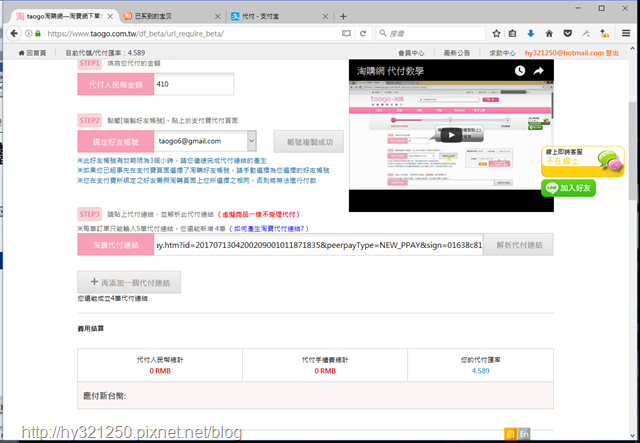Click the 代付人民幣總計 0 RMB value
This screenshot has width=640, height=443.
[160, 371]
